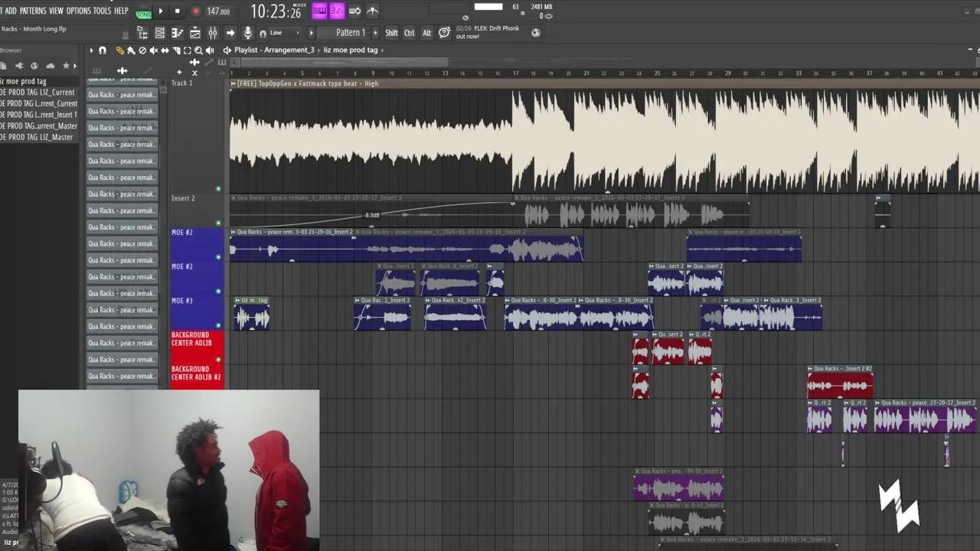980x551 pixels.
Task: Open the globe tab in Browser
Action: [34, 66]
